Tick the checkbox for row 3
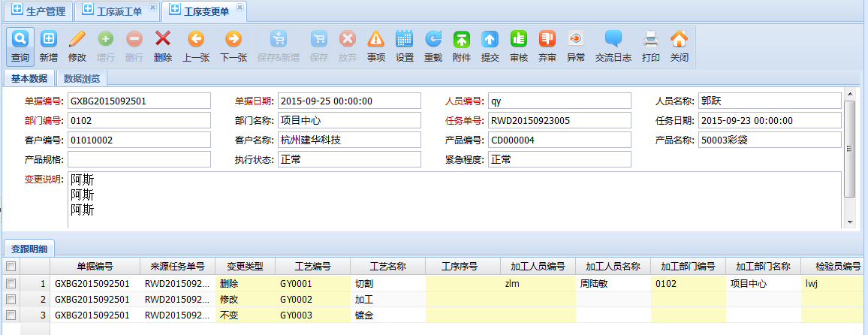The height and width of the screenshot is (335, 868). pyautogui.click(x=11, y=315)
